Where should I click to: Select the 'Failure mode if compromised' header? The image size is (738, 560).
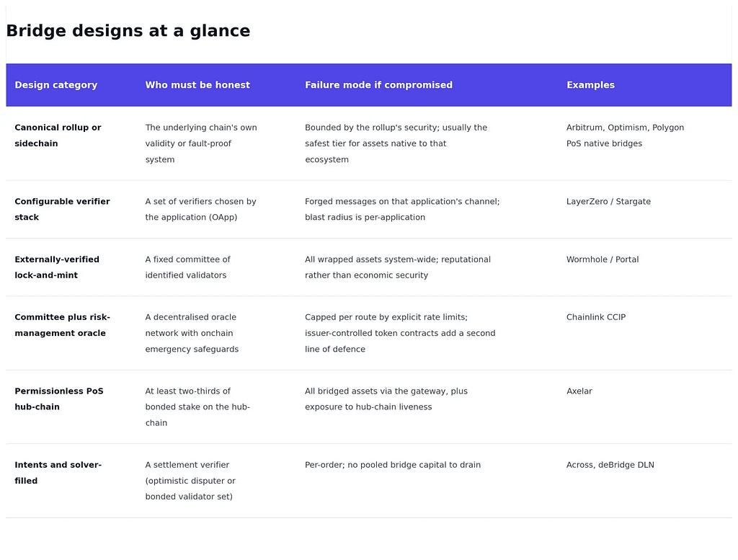point(378,85)
